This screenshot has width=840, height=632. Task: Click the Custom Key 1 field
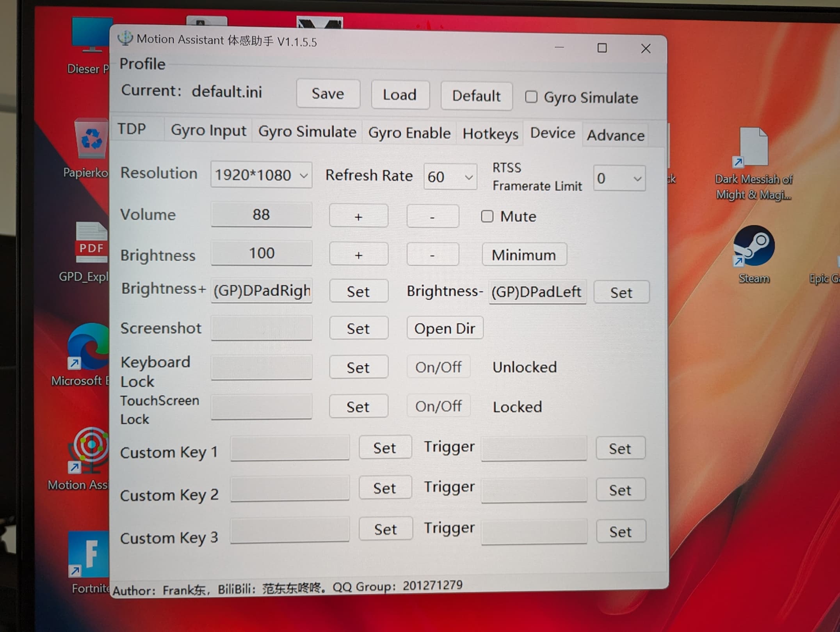click(290, 447)
